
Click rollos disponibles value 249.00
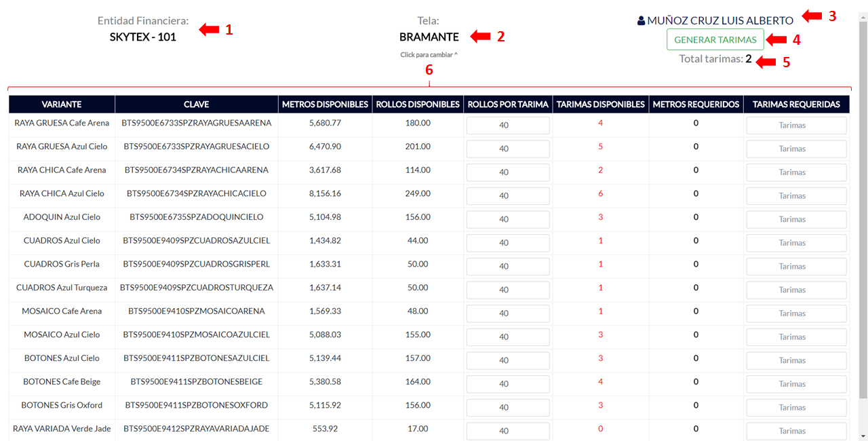(418, 193)
